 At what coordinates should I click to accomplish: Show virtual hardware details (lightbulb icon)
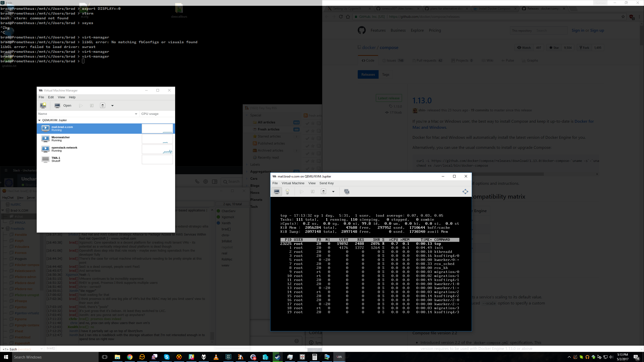point(288,192)
